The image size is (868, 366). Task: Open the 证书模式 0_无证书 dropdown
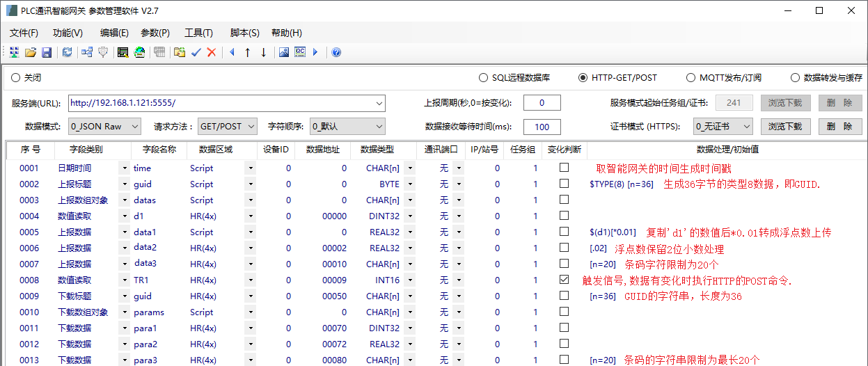[723, 127]
